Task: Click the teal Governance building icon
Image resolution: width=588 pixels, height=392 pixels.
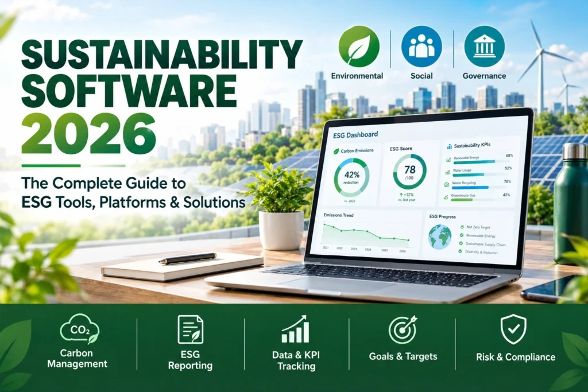Action: 484,46
